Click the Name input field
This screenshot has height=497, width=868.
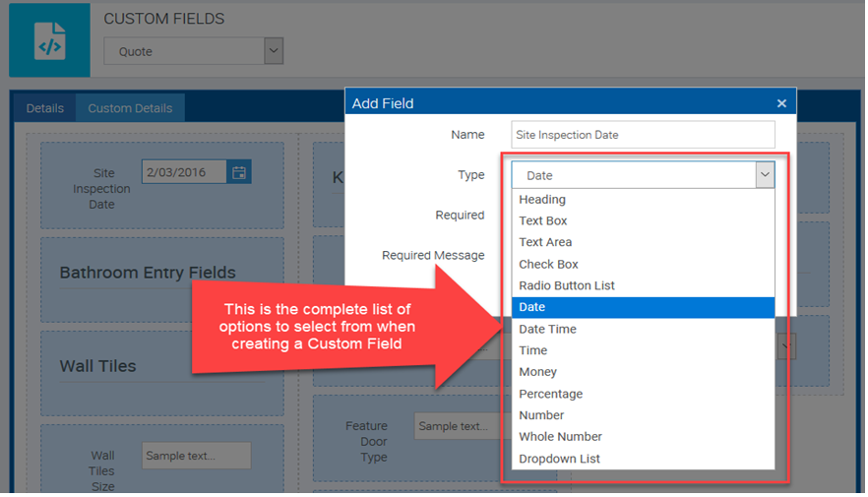[x=643, y=135]
